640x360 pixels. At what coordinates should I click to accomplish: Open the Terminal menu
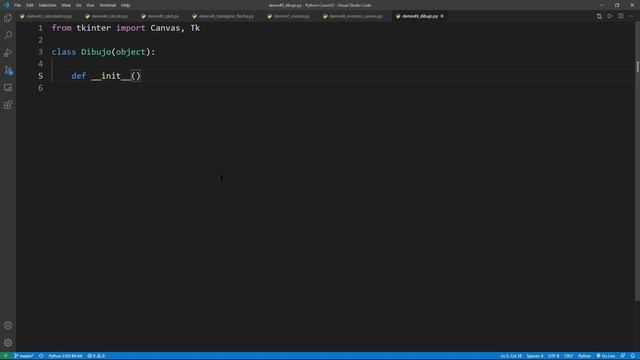tap(108, 5)
